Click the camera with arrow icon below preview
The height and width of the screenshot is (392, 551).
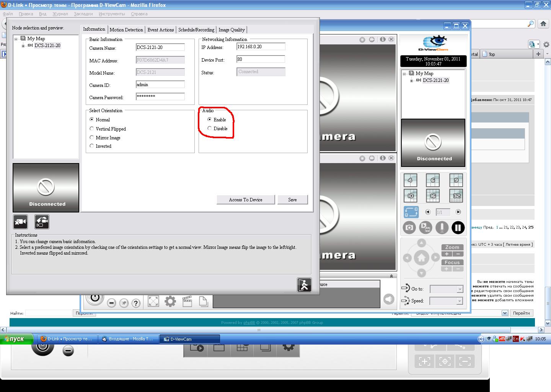pos(42,222)
